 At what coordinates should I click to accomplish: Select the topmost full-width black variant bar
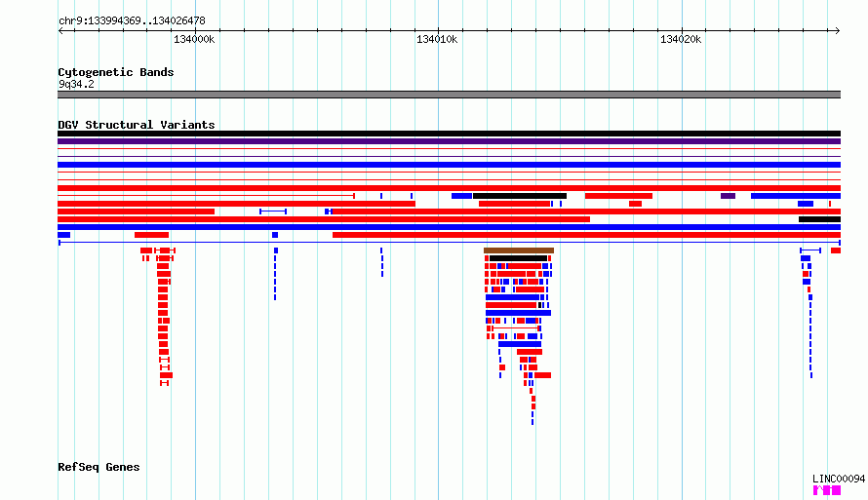pyautogui.click(x=449, y=134)
